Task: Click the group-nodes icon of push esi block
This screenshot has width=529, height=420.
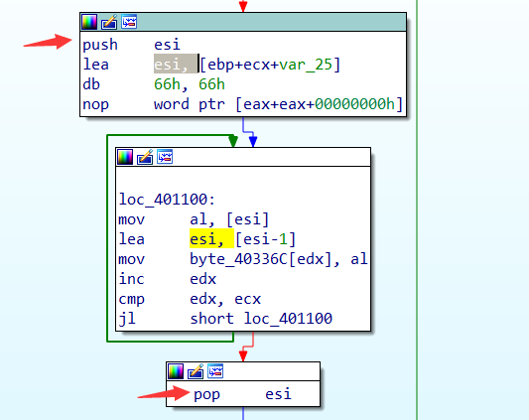Action: pyautogui.click(x=129, y=22)
